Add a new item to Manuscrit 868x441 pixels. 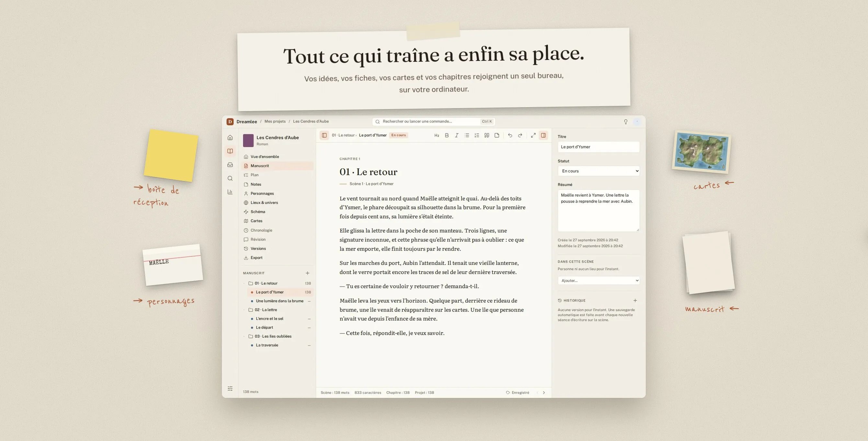point(307,273)
